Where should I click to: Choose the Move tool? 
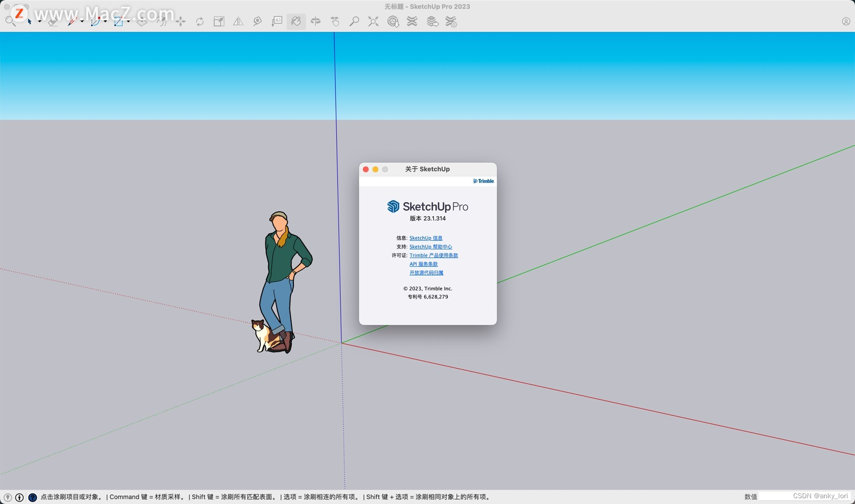pyautogui.click(x=181, y=21)
